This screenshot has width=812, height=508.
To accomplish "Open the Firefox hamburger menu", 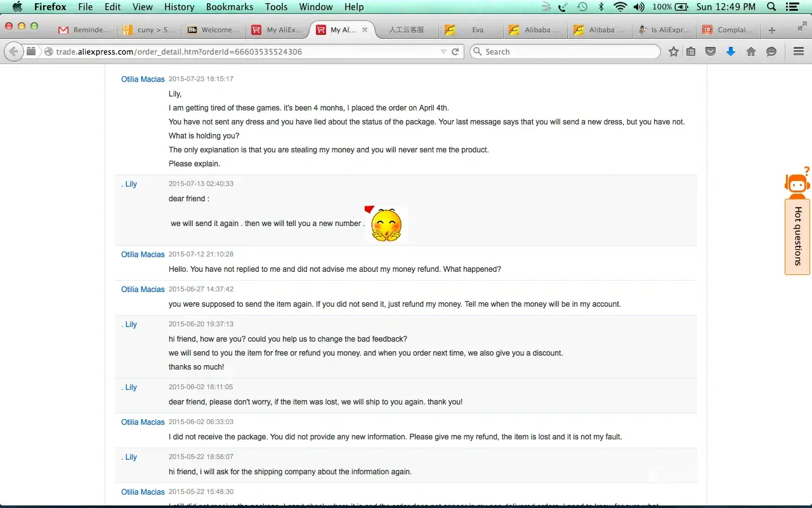I will click(799, 51).
